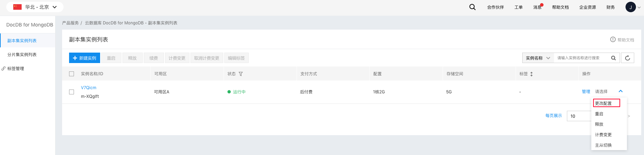The width and height of the screenshot is (644, 155).
Task: Open the V7Qicm instance link
Action: coord(89,88)
